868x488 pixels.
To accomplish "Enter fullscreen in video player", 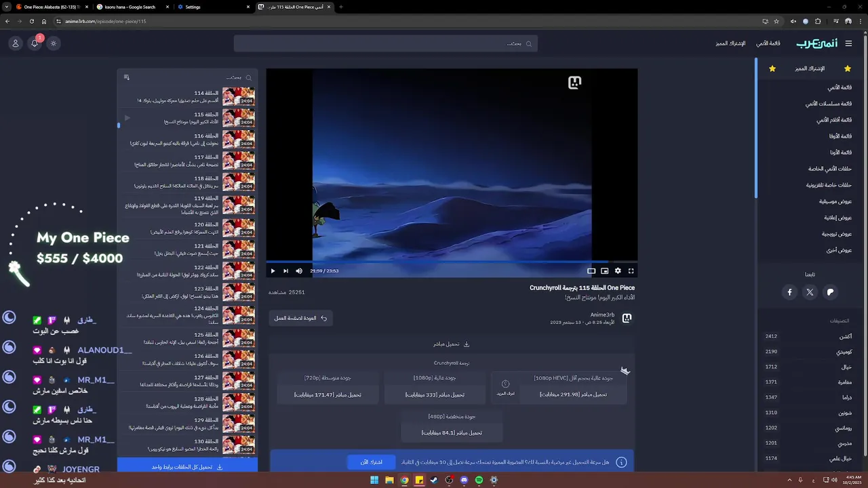I will click(631, 270).
